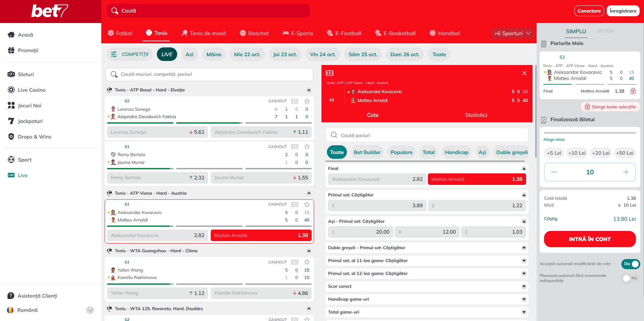Screen dimensions: 644x321
Task: Click the bet7 logo
Action: 50,11
